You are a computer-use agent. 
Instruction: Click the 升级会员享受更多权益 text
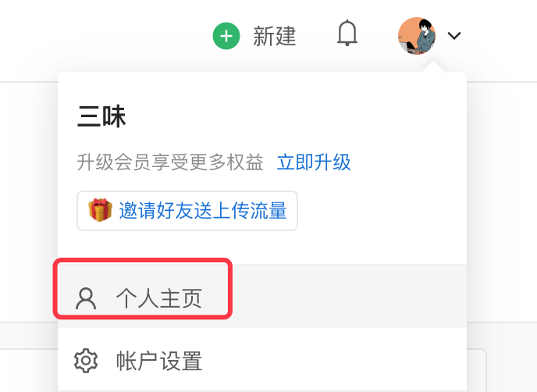point(170,162)
